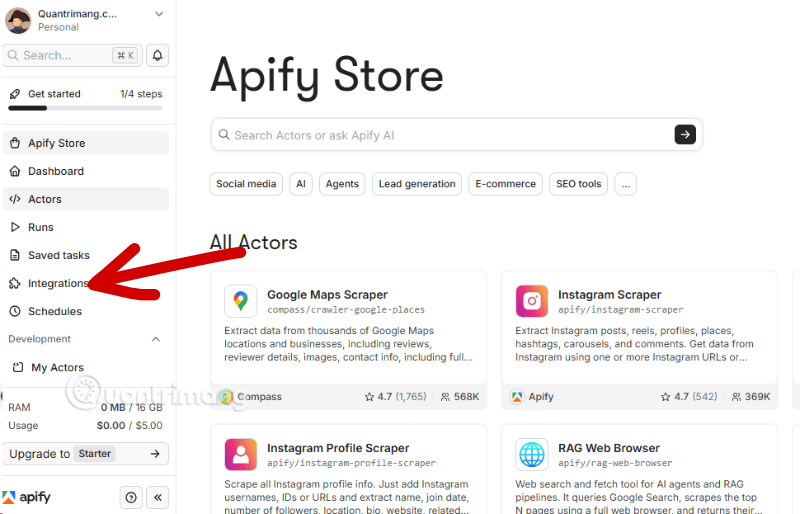This screenshot has width=800, height=514.
Task: Click the users icon beside 369K
Action: click(736, 397)
